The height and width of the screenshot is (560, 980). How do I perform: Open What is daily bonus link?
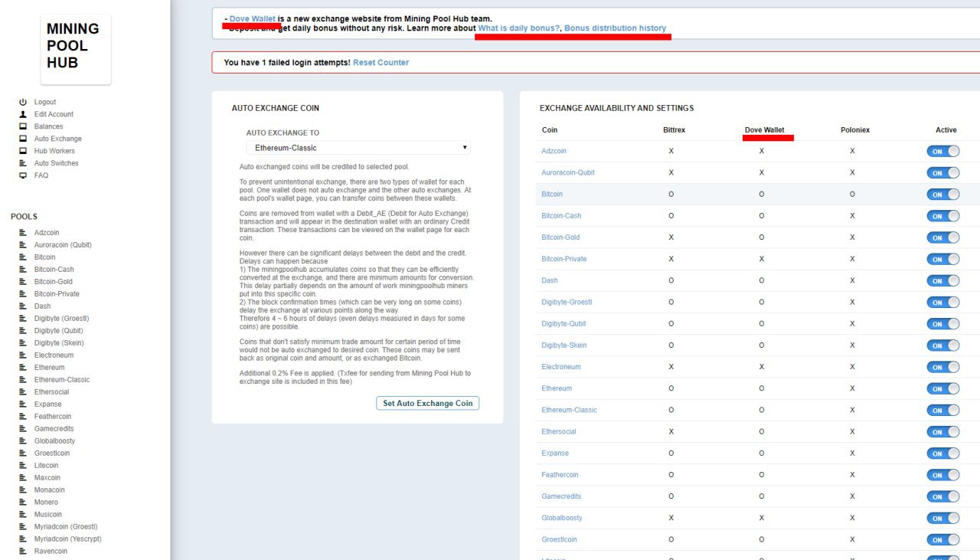[519, 28]
